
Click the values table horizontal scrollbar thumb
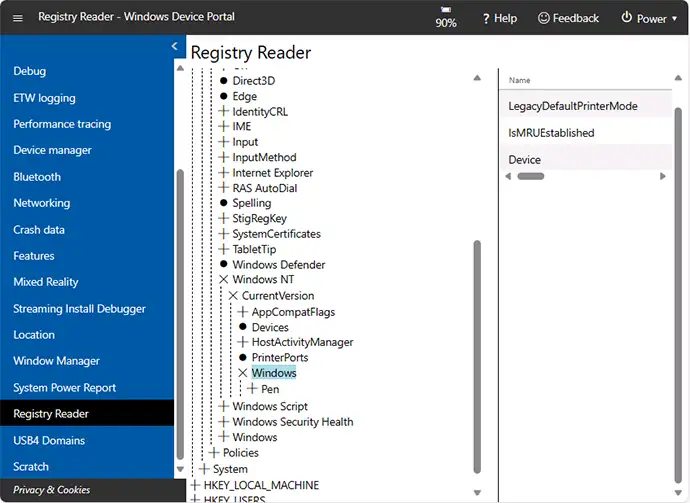pos(531,176)
